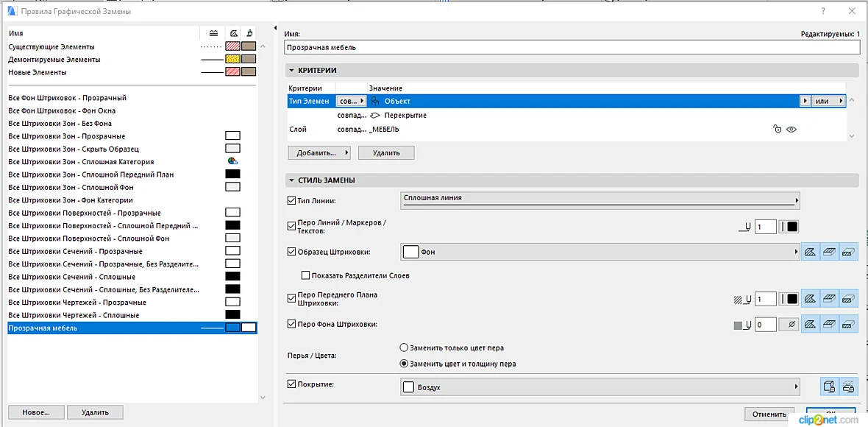The height and width of the screenshot is (427, 868).
Task: Click surface override icon next to Воздух
Action: tap(830, 387)
